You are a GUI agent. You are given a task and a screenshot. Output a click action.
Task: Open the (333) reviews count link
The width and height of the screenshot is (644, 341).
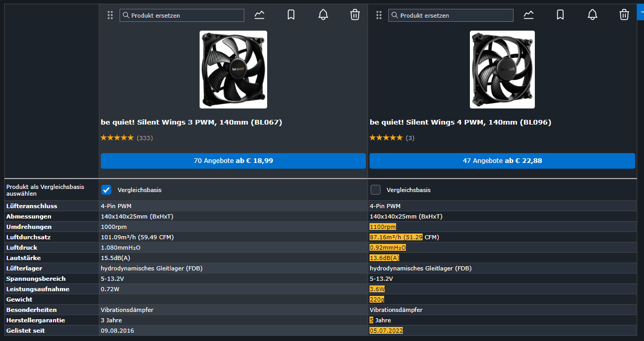pyautogui.click(x=144, y=138)
